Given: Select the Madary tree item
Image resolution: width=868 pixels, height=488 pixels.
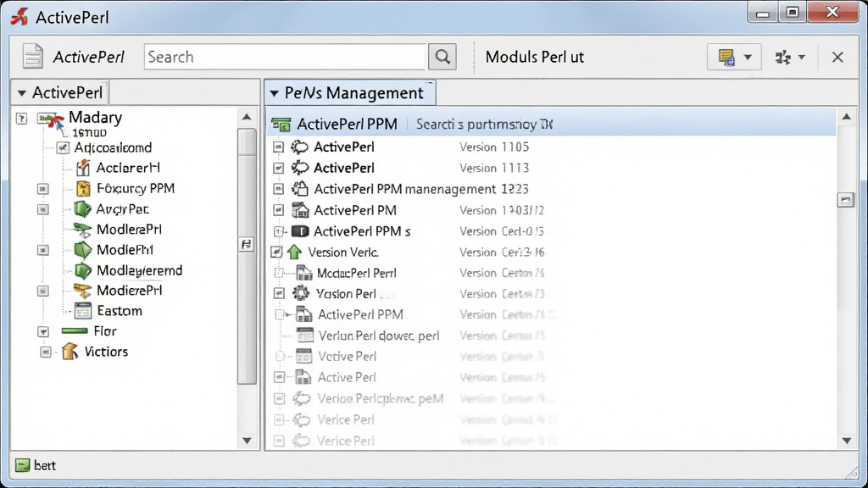Looking at the screenshot, I should tap(95, 117).
